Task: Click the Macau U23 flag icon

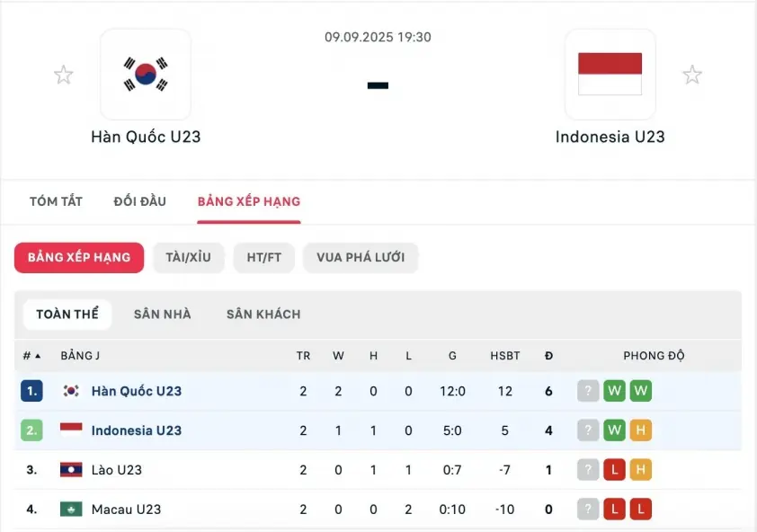Action: pyautogui.click(x=71, y=510)
